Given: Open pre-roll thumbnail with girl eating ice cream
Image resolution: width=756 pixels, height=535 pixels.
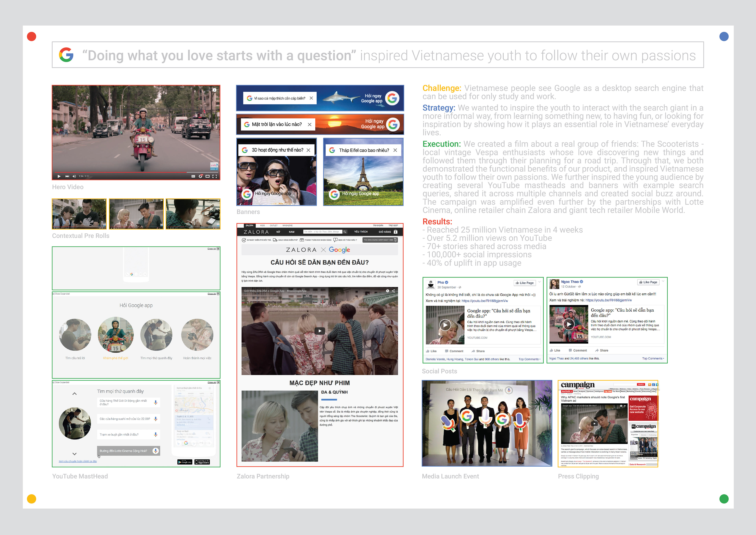Looking at the screenshot, I should (79, 214).
